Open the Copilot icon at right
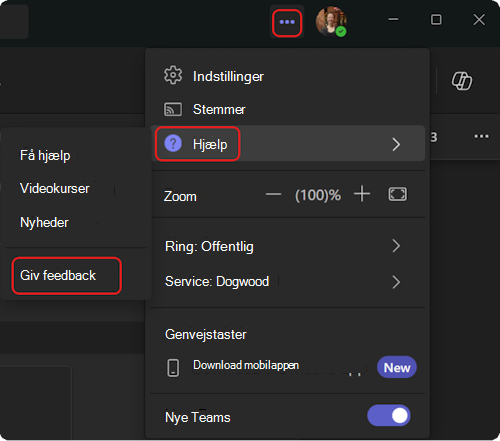 tap(462, 81)
